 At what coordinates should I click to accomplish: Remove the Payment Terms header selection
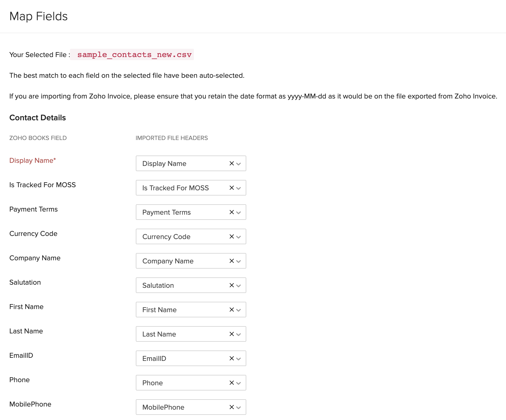[x=231, y=212]
